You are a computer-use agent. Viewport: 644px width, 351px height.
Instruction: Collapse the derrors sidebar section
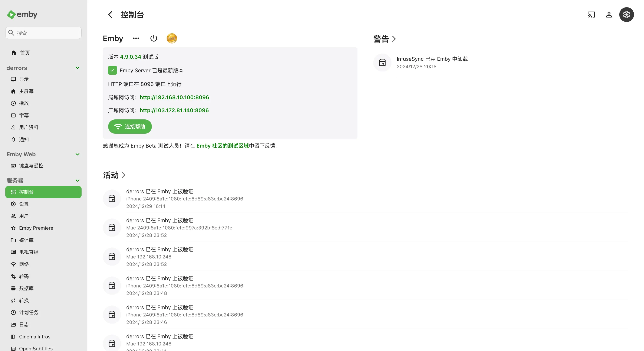(x=78, y=68)
